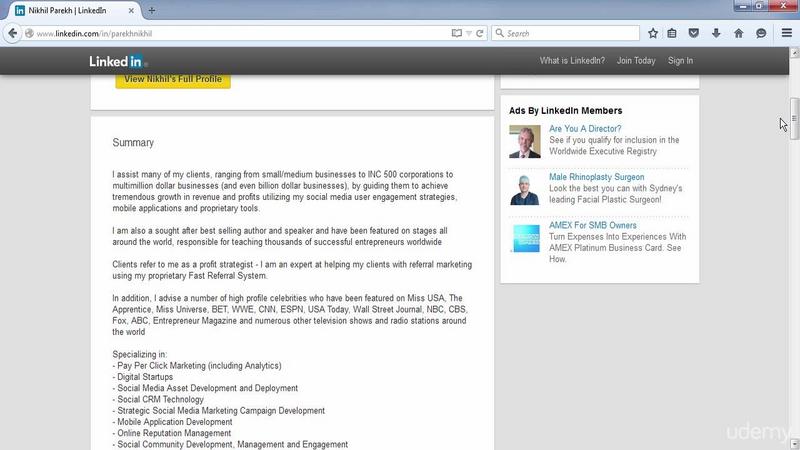Click the site identity globe icon
The width and height of the screenshot is (800, 450).
[30, 33]
